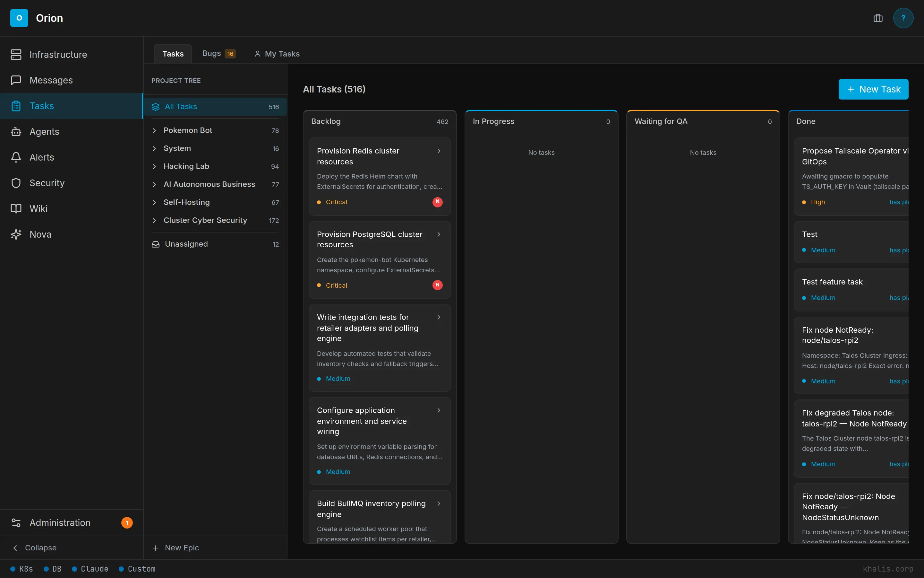This screenshot has width=924, height=578.
Task: Expand the System project tree node
Action: [x=154, y=148]
